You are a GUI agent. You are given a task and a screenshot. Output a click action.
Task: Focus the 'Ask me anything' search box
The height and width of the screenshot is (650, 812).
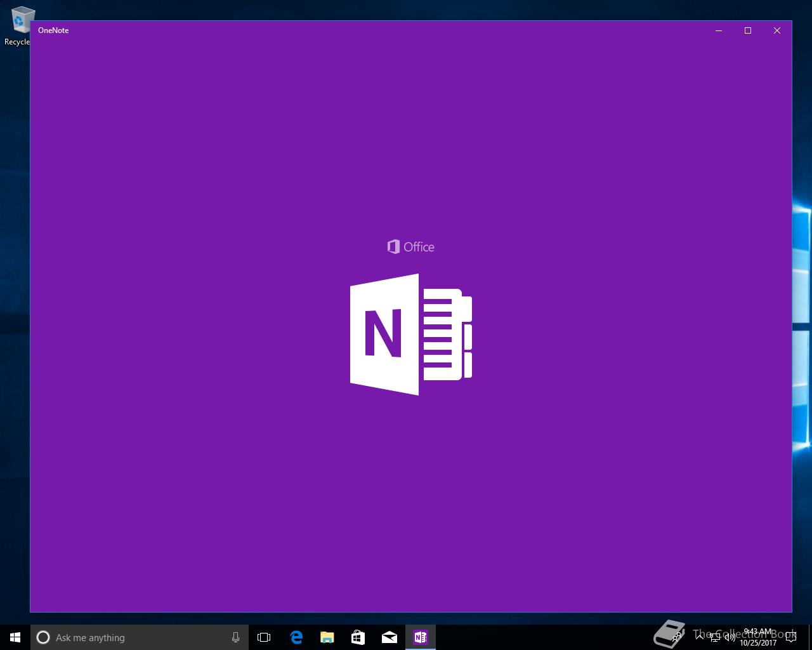pos(140,637)
